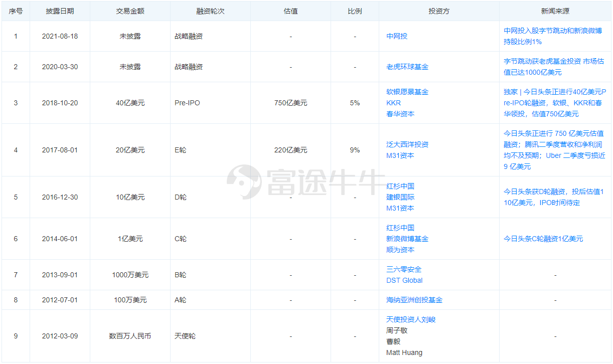
Task: Click amount cell 40亿美元
Action: tap(130, 103)
